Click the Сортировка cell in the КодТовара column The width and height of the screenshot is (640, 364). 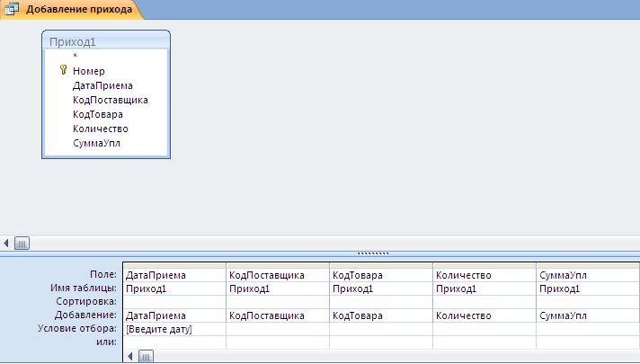tap(381, 302)
